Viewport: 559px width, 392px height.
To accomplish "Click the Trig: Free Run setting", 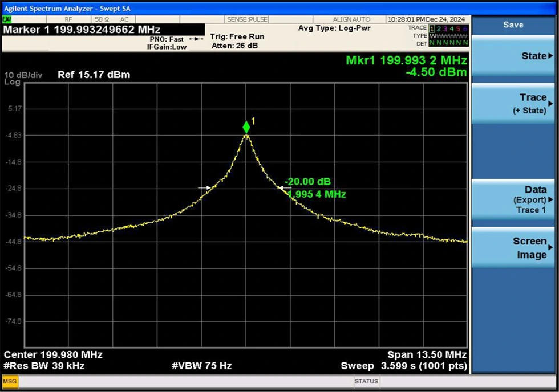I will [x=237, y=36].
